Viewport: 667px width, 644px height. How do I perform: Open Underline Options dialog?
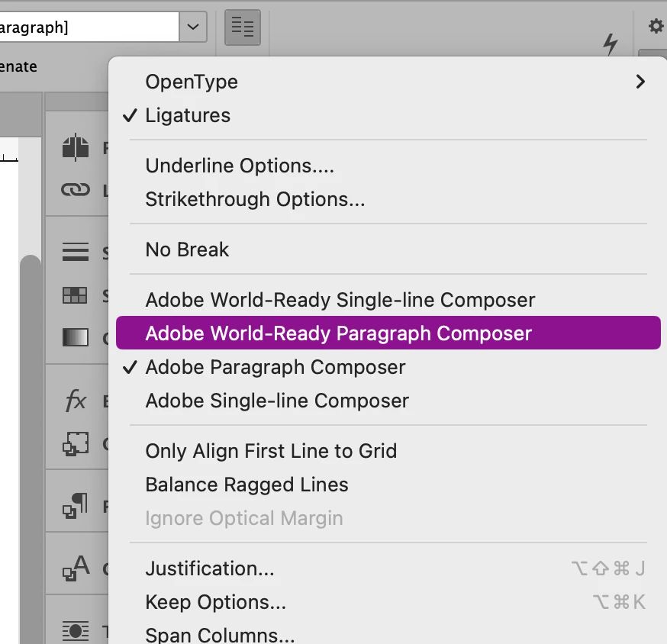(x=388, y=166)
